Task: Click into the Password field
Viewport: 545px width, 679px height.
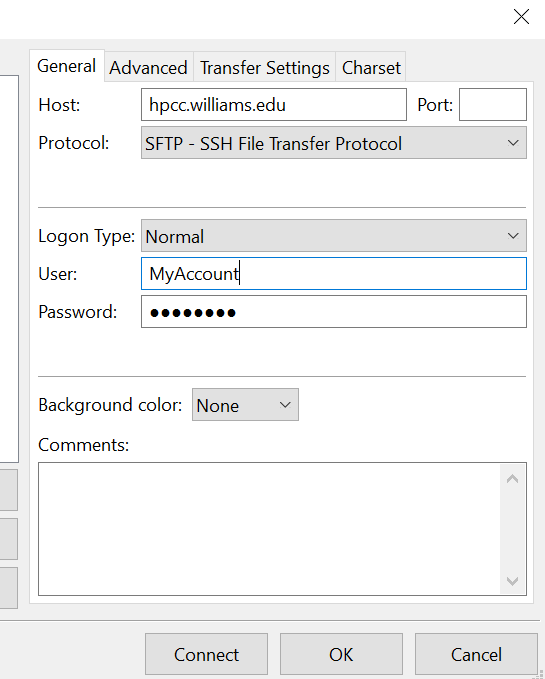Action: click(334, 312)
